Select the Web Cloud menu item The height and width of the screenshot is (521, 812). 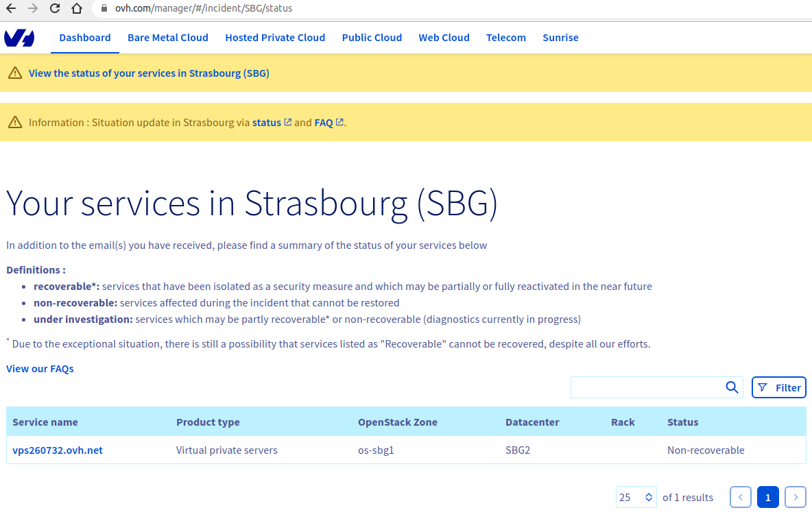[x=444, y=38]
